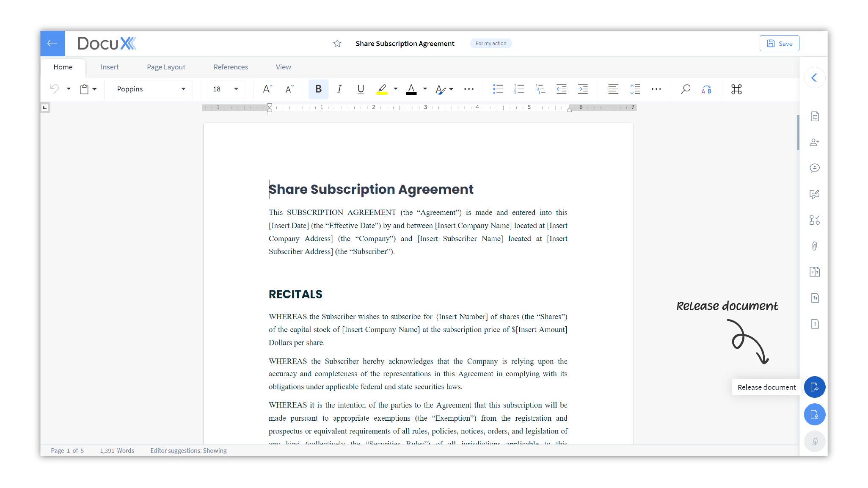Open the Page Layout tab
868x488 pixels.
click(x=166, y=67)
